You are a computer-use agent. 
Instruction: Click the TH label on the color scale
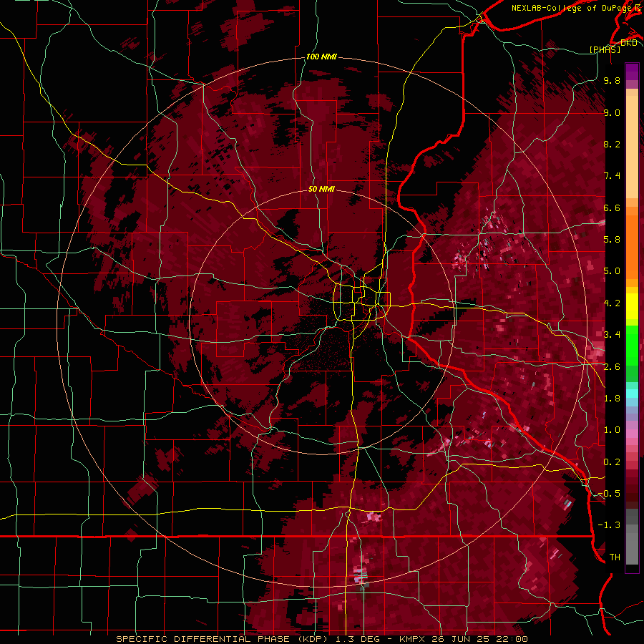(615, 557)
